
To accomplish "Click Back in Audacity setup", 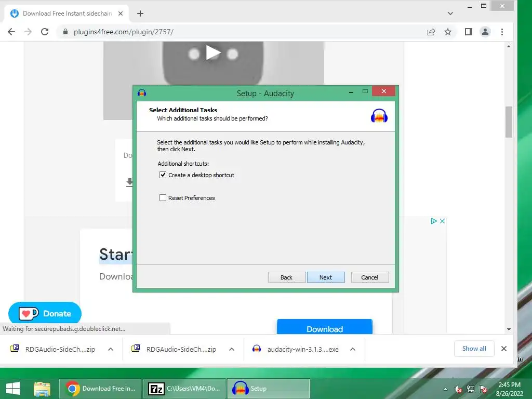I will click(x=286, y=277).
